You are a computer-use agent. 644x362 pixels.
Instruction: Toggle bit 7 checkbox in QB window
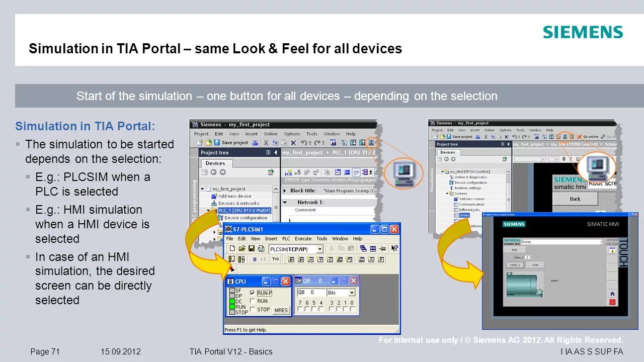tap(300, 309)
